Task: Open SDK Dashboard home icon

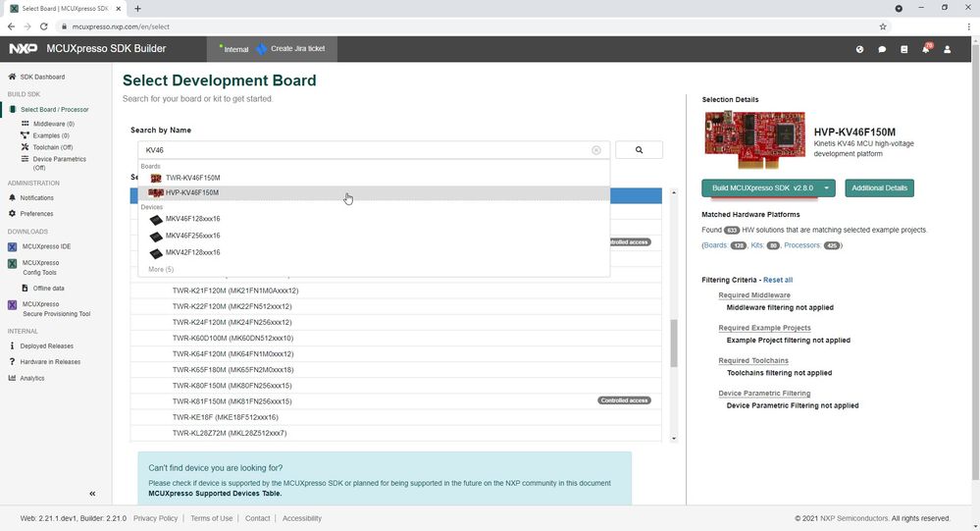Action: pyautogui.click(x=12, y=77)
